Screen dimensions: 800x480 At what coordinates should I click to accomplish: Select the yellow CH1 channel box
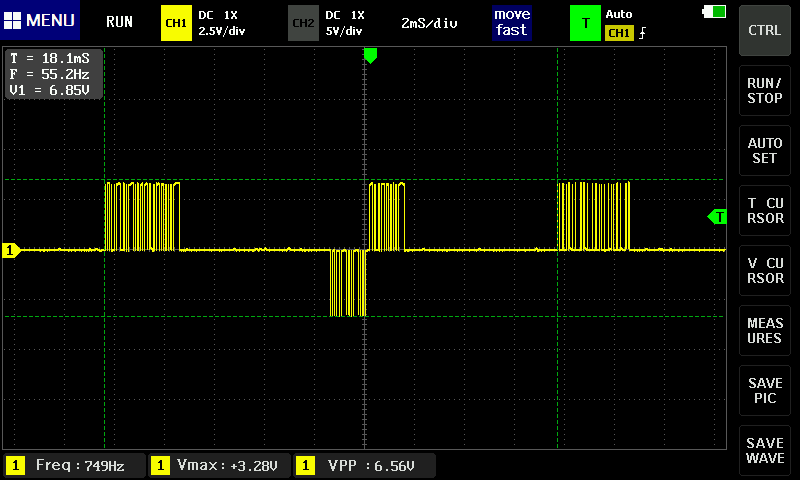click(176, 23)
